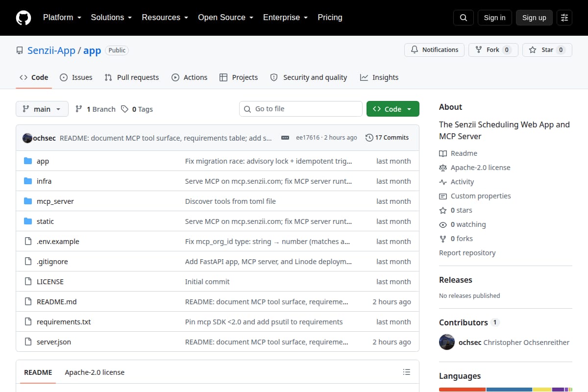Switch to the Pull requests tab
The image size is (588, 392).
pos(132,77)
